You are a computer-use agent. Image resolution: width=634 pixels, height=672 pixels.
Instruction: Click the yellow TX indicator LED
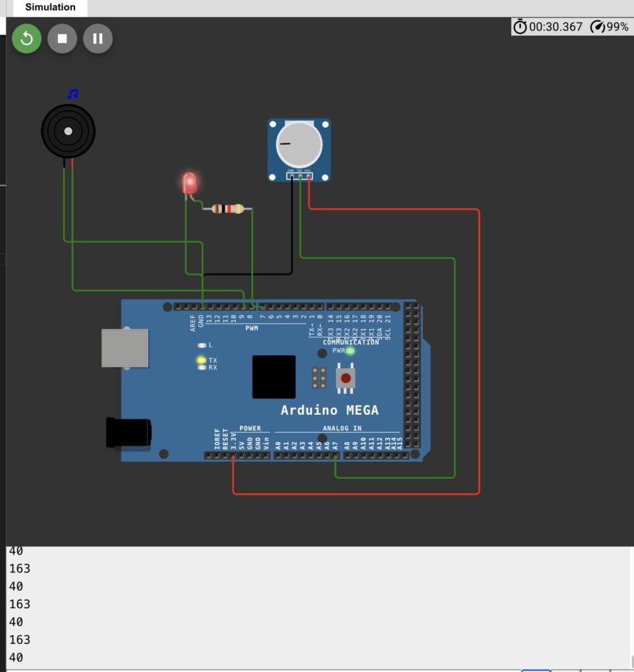pos(201,360)
